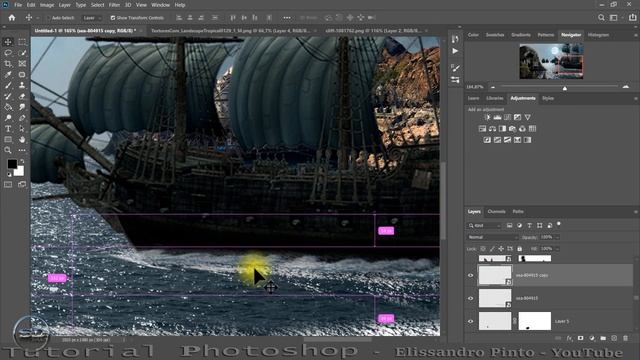Add a Brightness/Contrast adjustment
640x360 pixels.
(487, 117)
